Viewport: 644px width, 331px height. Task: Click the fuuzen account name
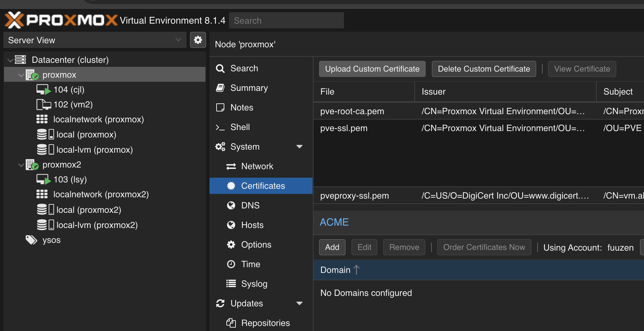(x=620, y=248)
